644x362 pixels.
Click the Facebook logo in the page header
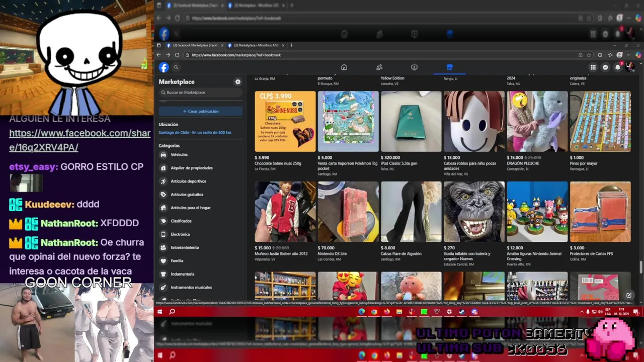point(164,67)
